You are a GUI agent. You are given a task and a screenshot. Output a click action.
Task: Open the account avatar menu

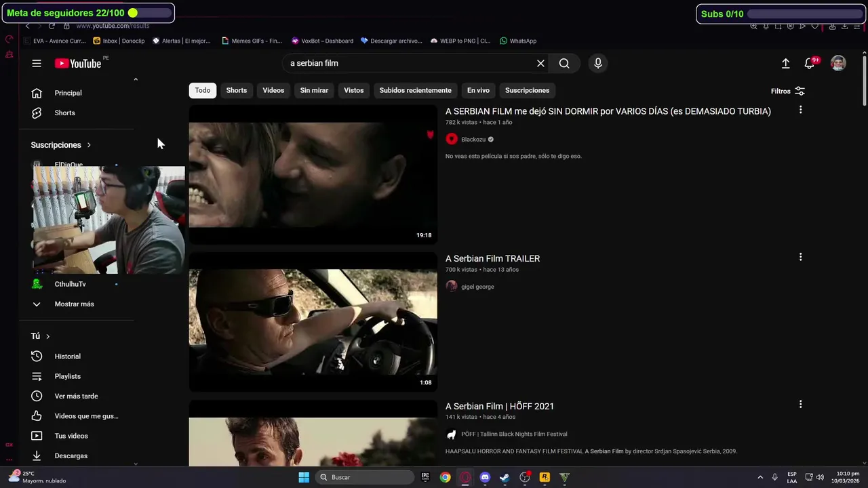838,63
